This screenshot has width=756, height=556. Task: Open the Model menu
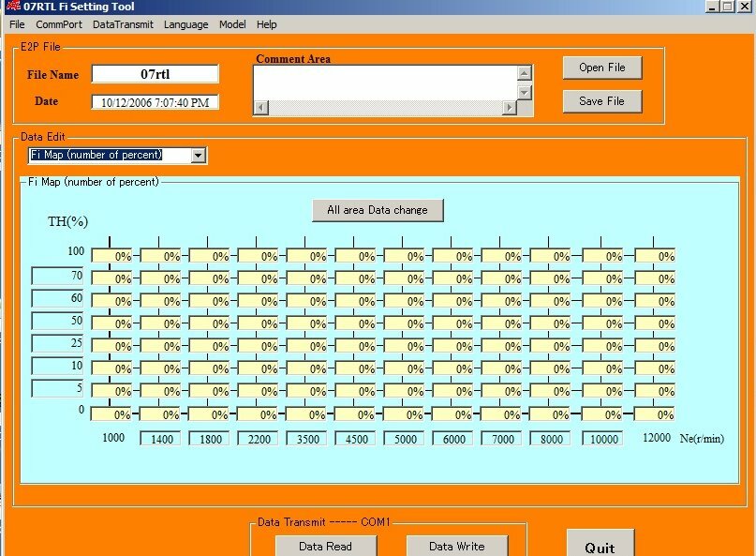pyautogui.click(x=231, y=24)
